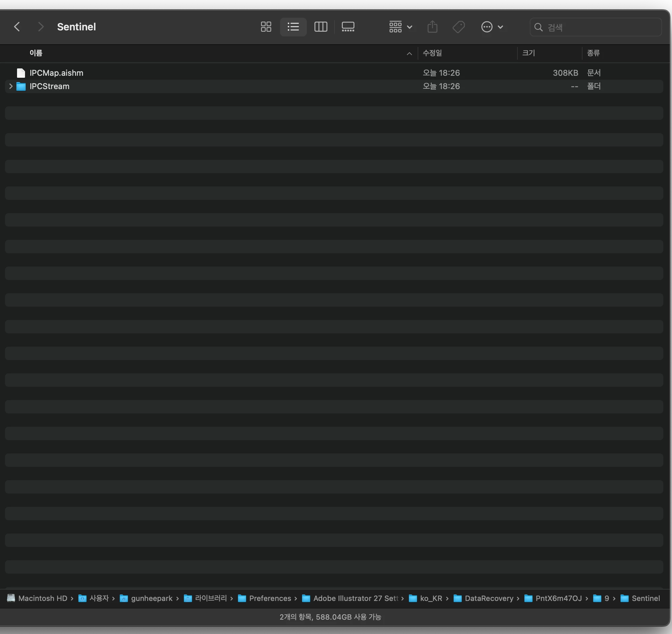Viewport: 672px width, 634px height.
Task: Open gunheepark home folder in path bar
Action: click(152, 598)
